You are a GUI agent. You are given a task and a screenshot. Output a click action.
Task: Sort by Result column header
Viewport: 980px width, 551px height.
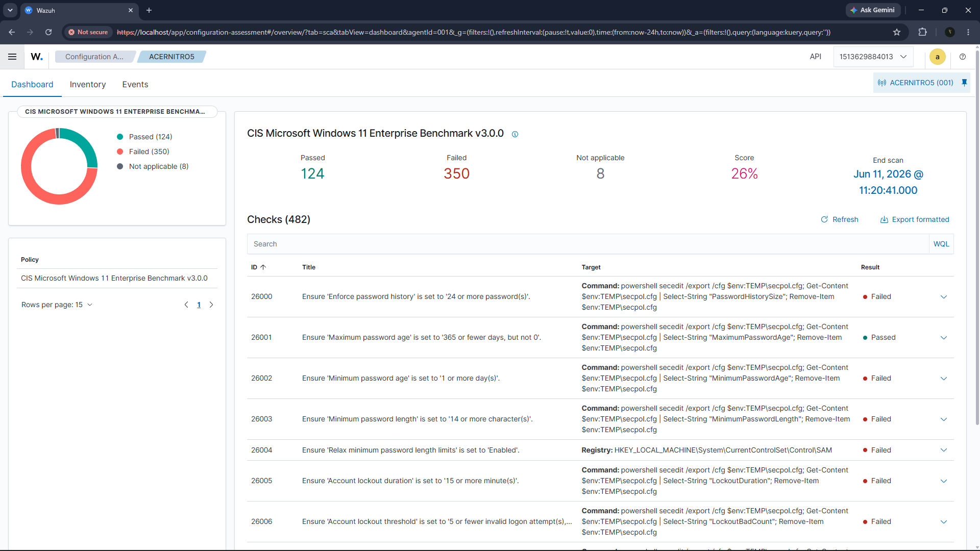[x=870, y=267]
